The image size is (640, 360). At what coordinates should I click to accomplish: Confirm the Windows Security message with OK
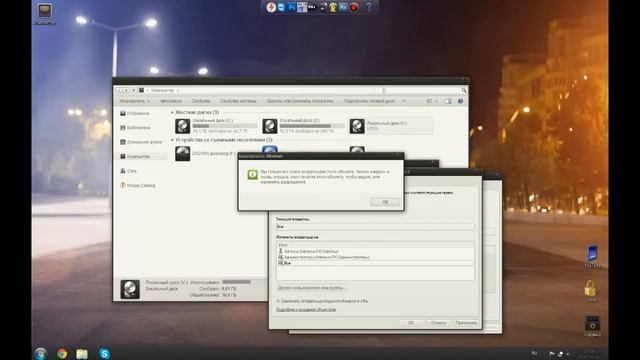(385, 202)
